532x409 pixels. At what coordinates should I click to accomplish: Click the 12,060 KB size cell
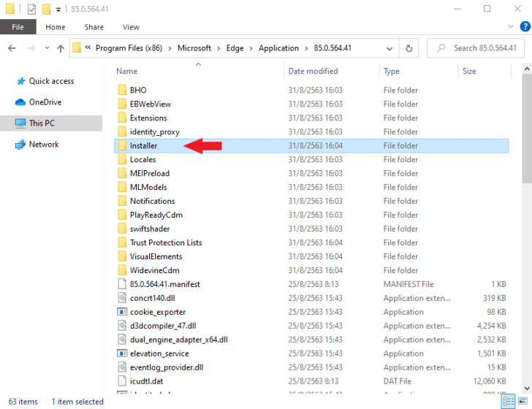coord(490,381)
